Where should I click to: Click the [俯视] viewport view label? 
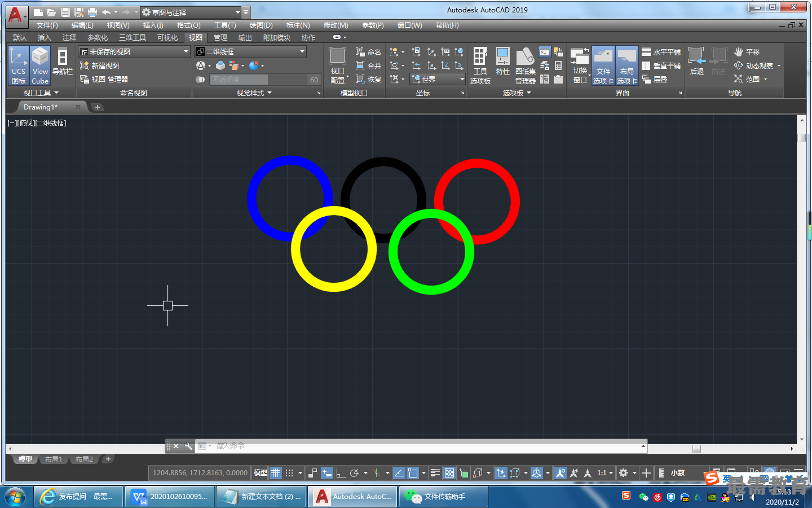tap(27, 123)
